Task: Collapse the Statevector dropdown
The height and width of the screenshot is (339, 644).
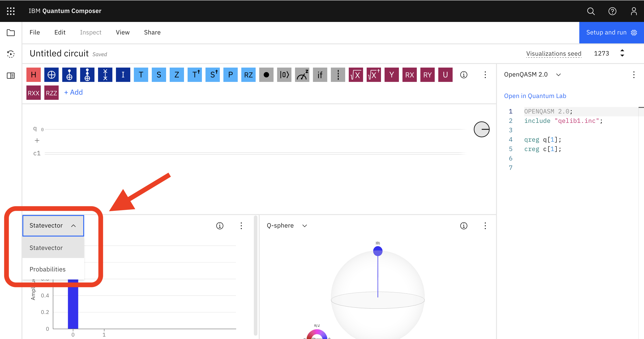Action: click(53, 226)
